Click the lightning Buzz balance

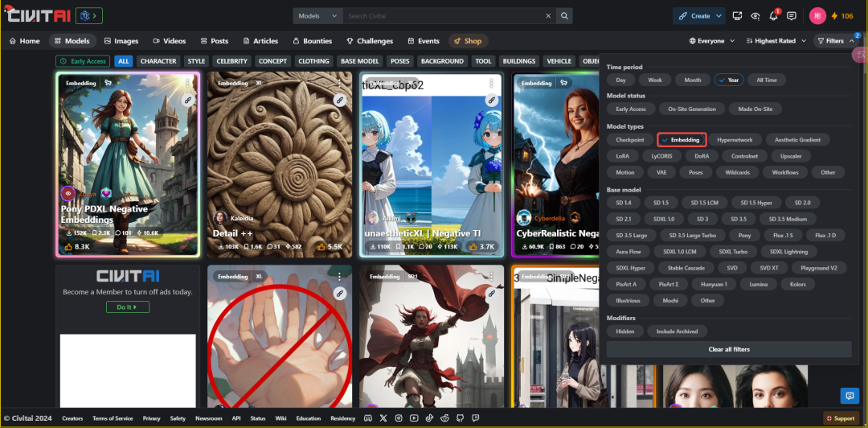pyautogui.click(x=842, y=15)
